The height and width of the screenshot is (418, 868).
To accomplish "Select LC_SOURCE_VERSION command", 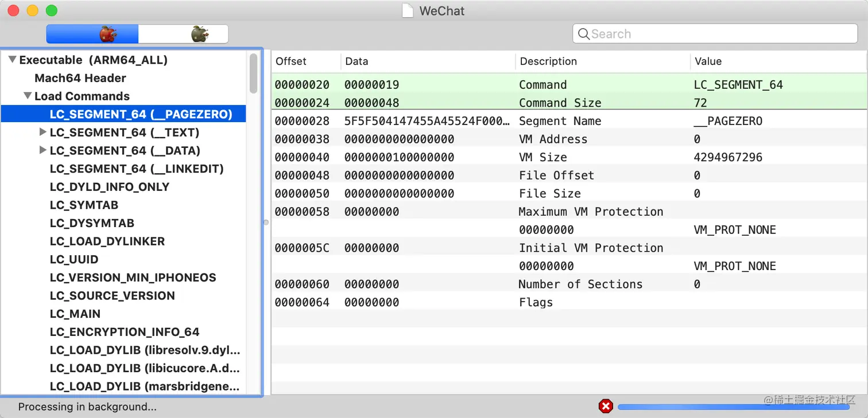I will point(113,296).
